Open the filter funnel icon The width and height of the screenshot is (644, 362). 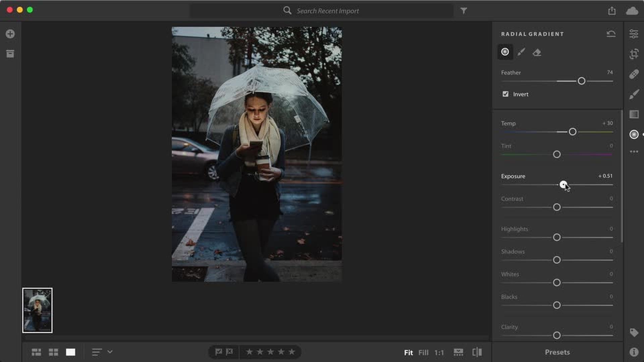464,11
